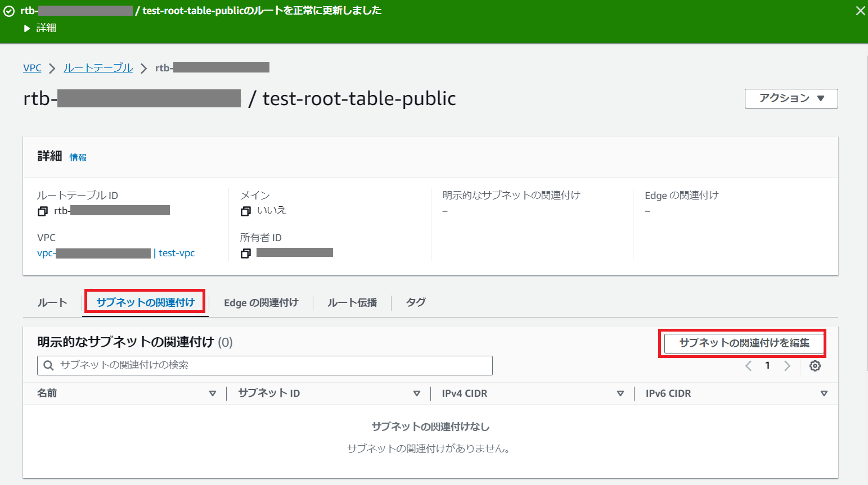Click the success checkmark icon in banner
This screenshot has width=868, height=485.
pyautogui.click(x=9, y=11)
